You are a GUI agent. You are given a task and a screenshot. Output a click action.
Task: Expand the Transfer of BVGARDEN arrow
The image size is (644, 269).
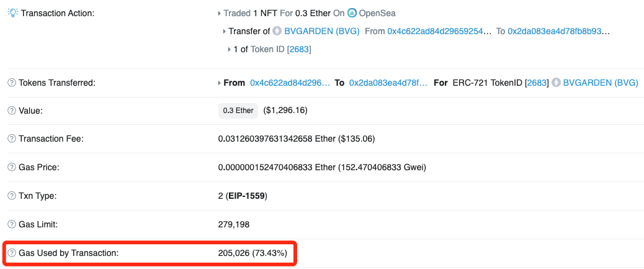[x=225, y=31]
